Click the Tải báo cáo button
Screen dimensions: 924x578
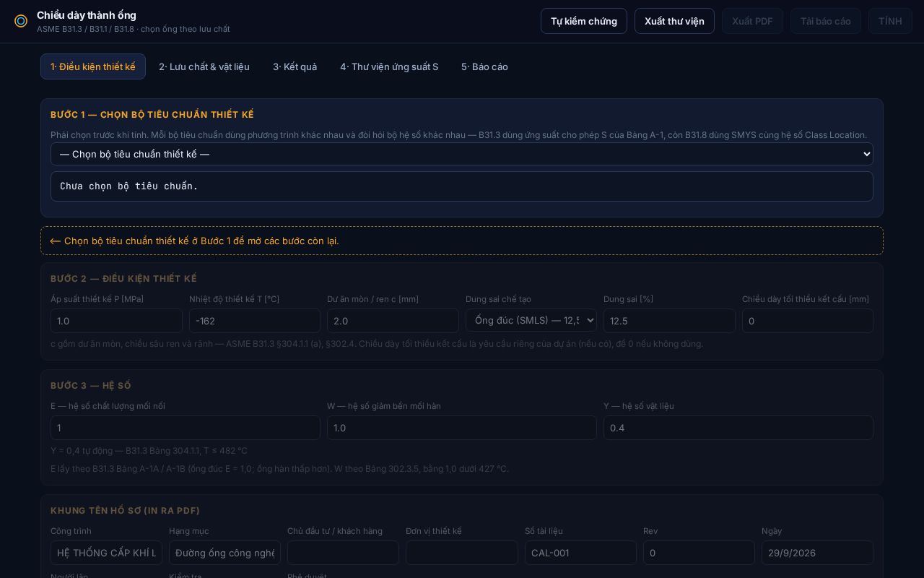click(826, 21)
